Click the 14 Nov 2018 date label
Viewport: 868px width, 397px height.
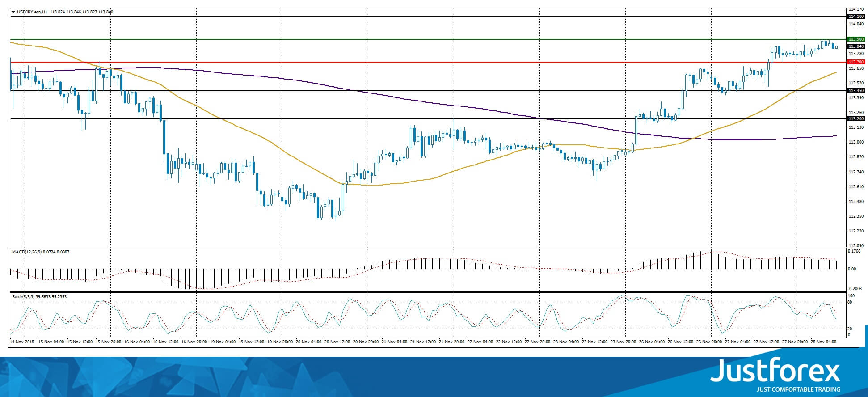pos(22,342)
